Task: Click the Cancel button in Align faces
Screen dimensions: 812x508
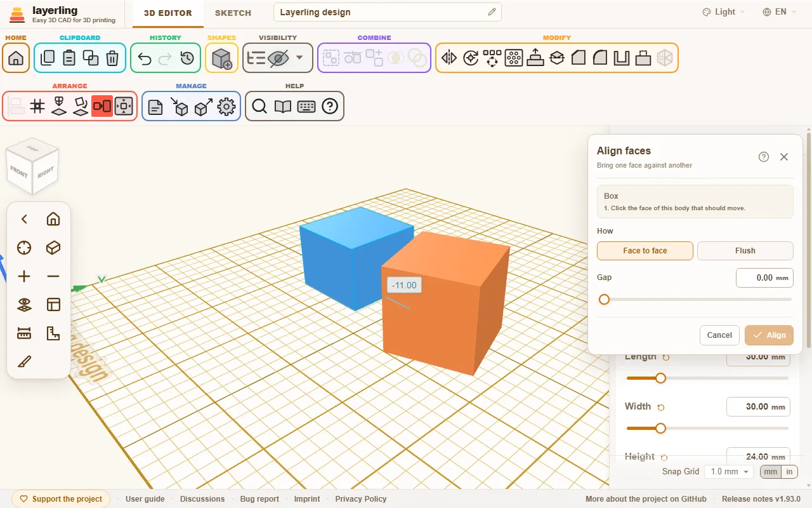Action: coord(719,335)
